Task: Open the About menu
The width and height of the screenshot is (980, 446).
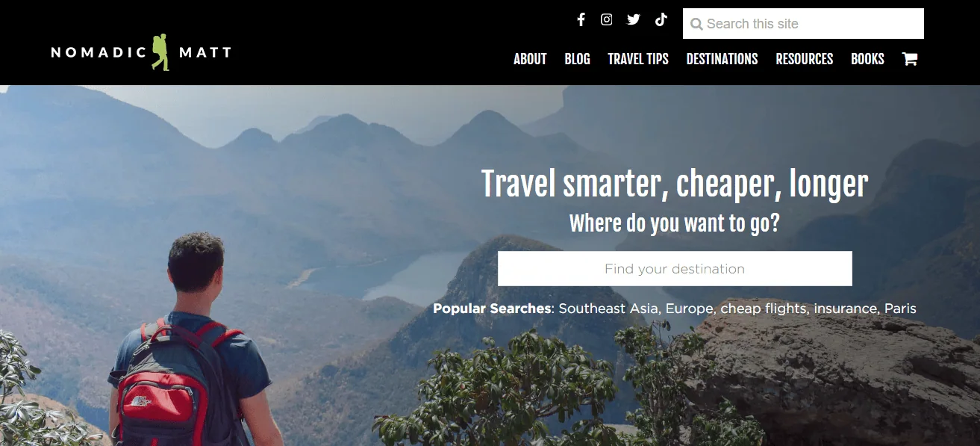Action: pos(530,59)
